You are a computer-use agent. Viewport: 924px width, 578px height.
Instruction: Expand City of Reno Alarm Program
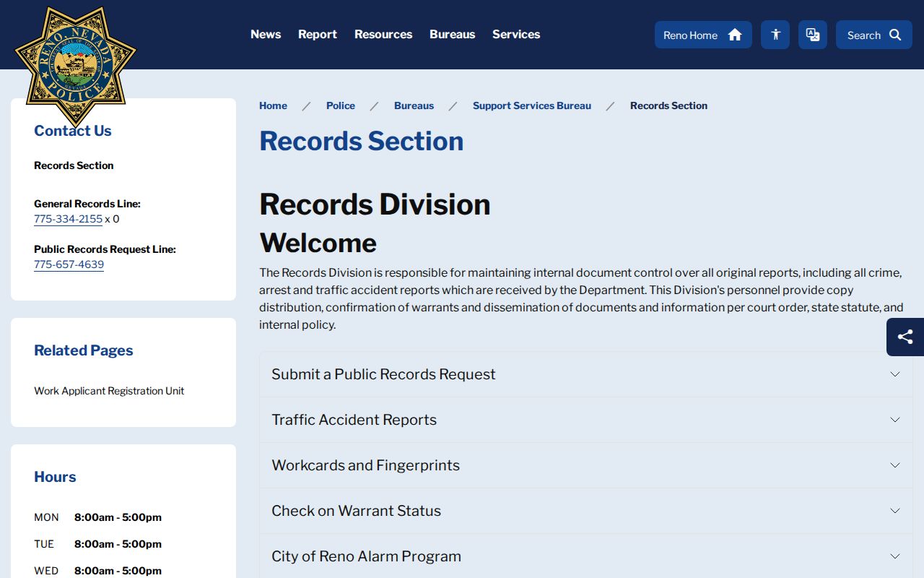[x=585, y=556]
